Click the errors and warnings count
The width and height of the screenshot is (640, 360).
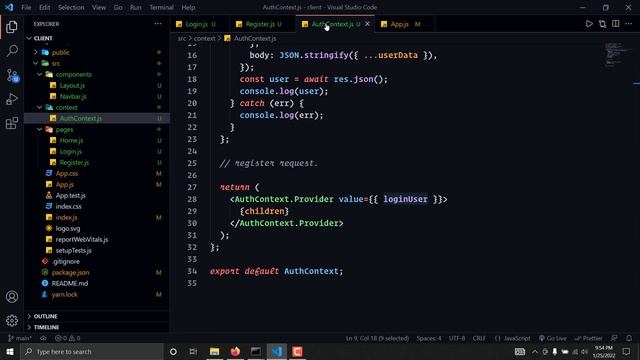point(67,338)
